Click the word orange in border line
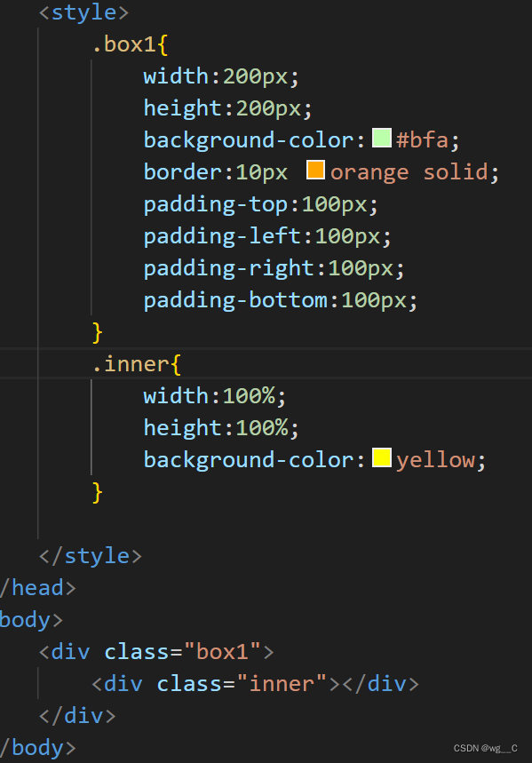The width and height of the screenshot is (532, 763). pyautogui.click(x=369, y=172)
